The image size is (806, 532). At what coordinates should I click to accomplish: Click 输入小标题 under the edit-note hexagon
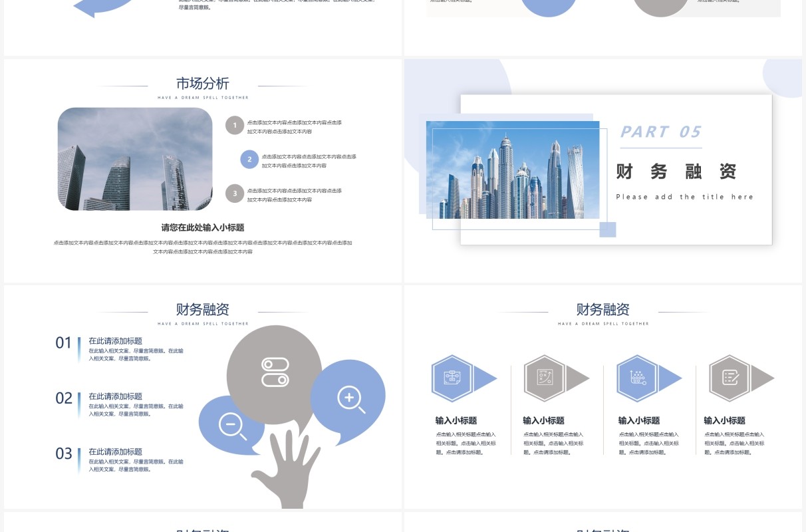(725, 420)
